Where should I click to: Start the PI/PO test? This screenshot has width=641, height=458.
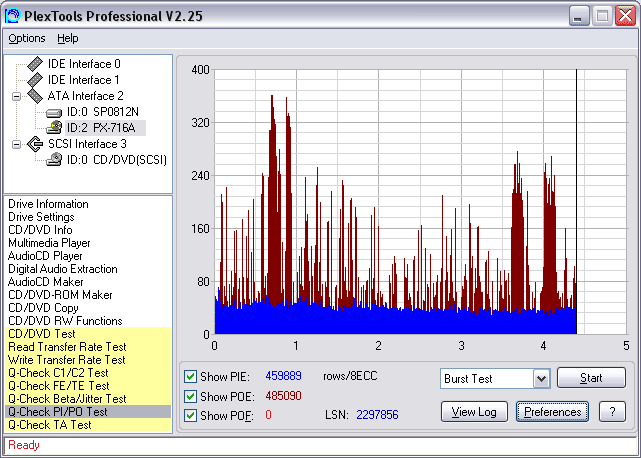(591, 377)
